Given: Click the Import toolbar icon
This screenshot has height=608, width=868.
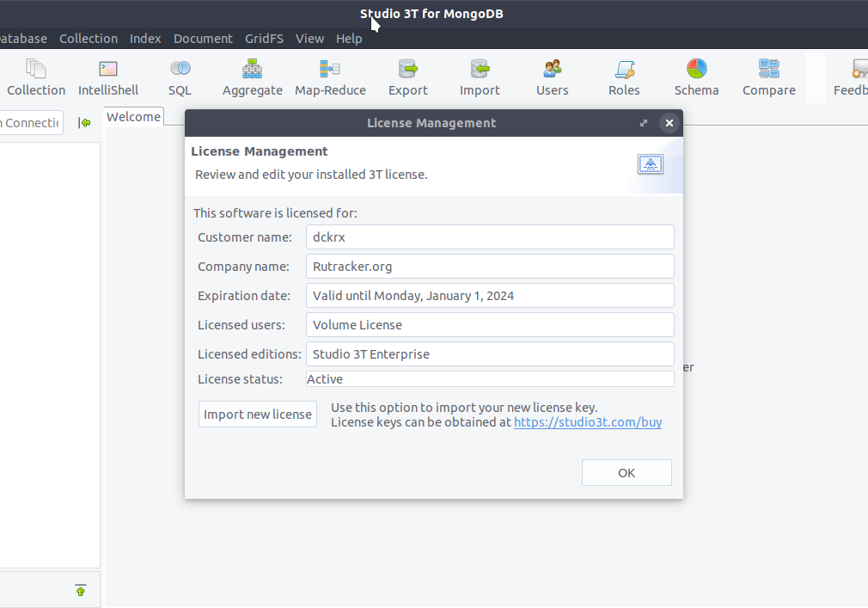Looking at the screenshot, I should click(x=480, y=77).
